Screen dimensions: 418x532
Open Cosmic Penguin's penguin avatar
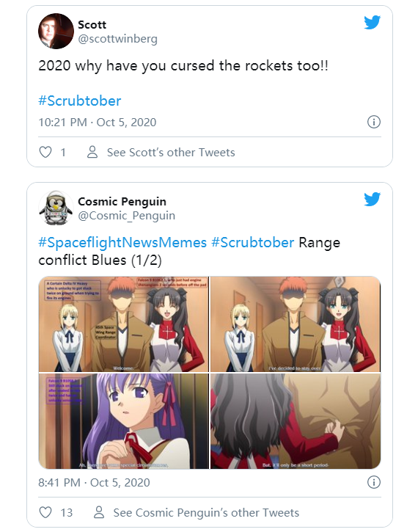[x=56, y=208]
